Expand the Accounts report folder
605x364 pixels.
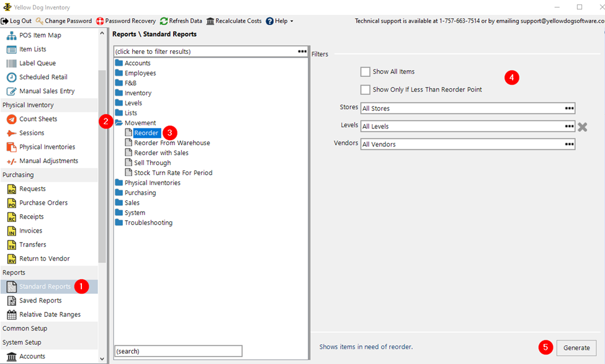pyautogui.click(x=119, y=63)
